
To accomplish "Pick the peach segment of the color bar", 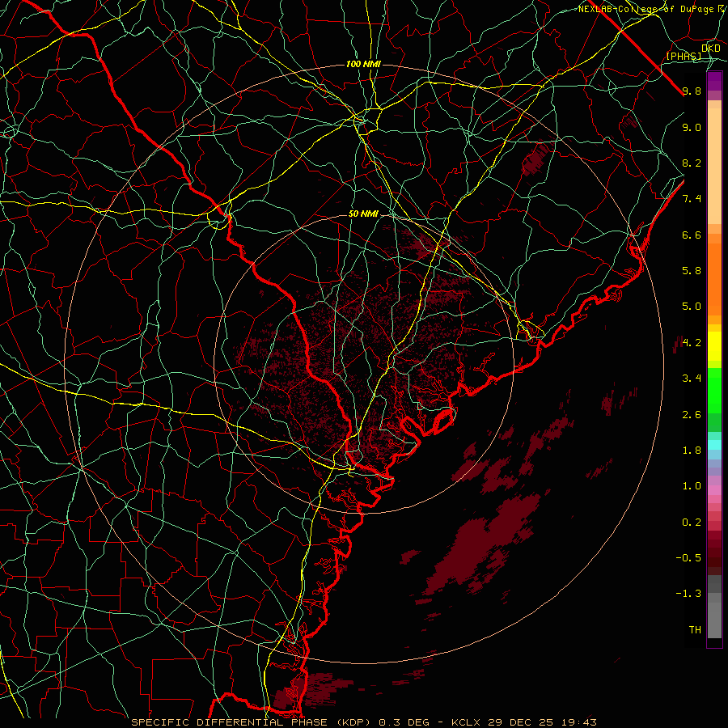I will tap(714, 167).
